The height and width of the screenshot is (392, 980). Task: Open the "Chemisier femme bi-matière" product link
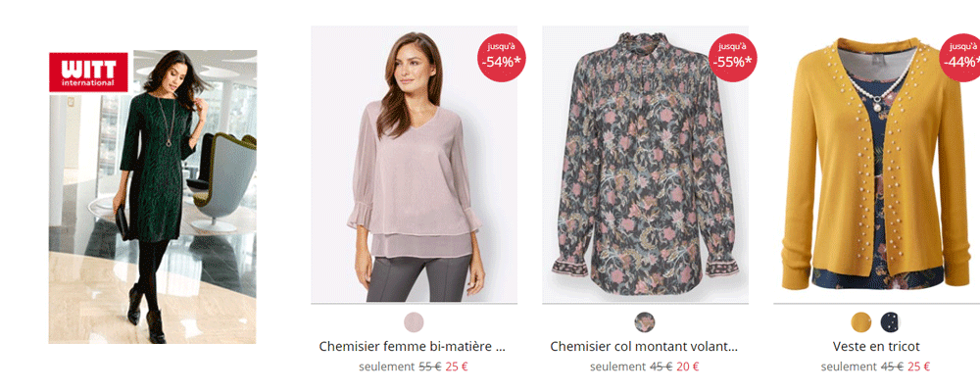pyautogui.click(x=414, y=346)
